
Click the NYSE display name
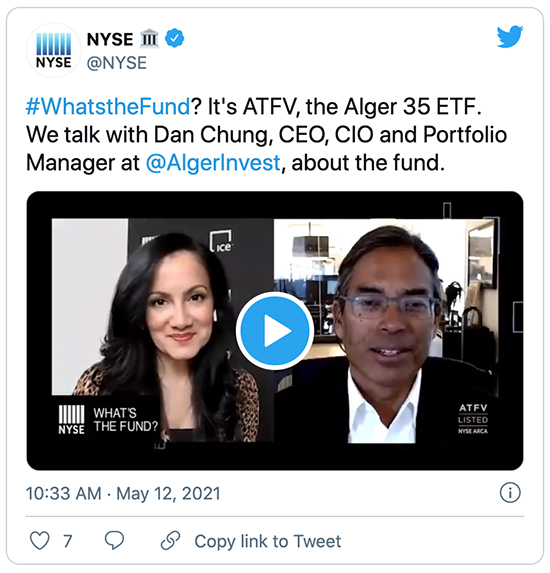pyautogui.click(x=110, y=39)
